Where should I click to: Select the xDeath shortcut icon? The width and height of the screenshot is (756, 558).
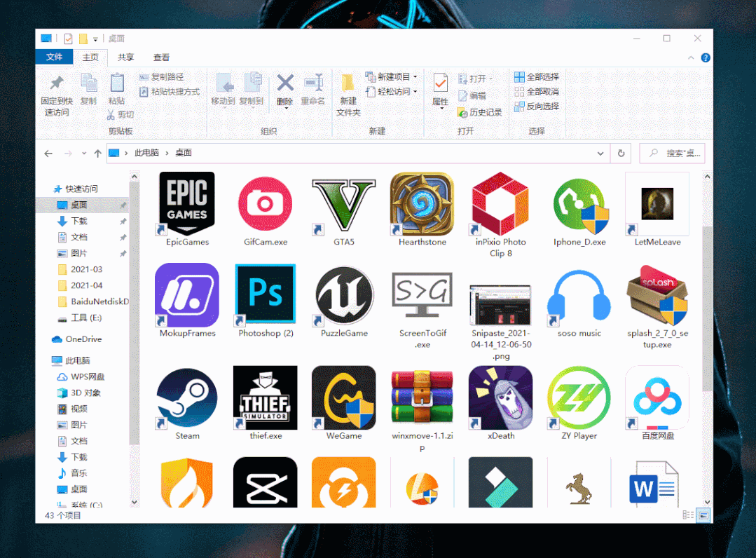click(500, 397)
